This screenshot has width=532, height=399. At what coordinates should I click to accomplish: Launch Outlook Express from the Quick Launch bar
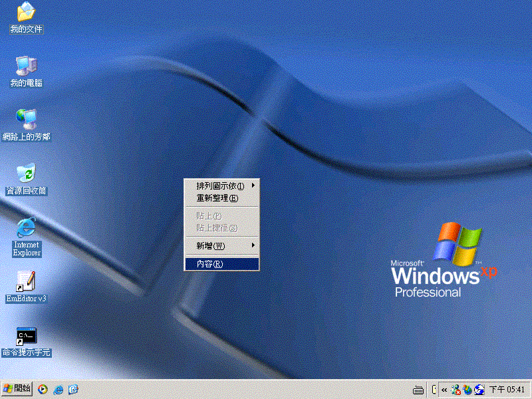[73, 389]
